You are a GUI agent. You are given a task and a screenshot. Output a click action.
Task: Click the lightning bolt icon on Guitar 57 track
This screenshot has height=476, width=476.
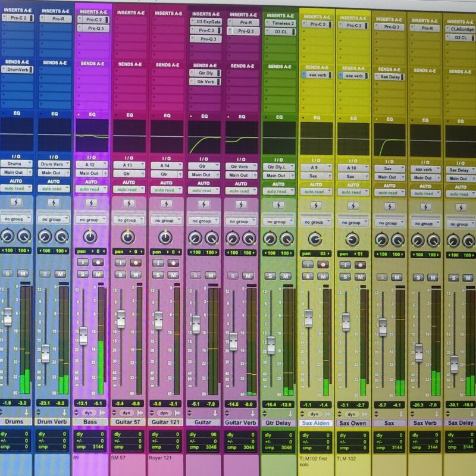pyautogui.click(x=129, y=203)
